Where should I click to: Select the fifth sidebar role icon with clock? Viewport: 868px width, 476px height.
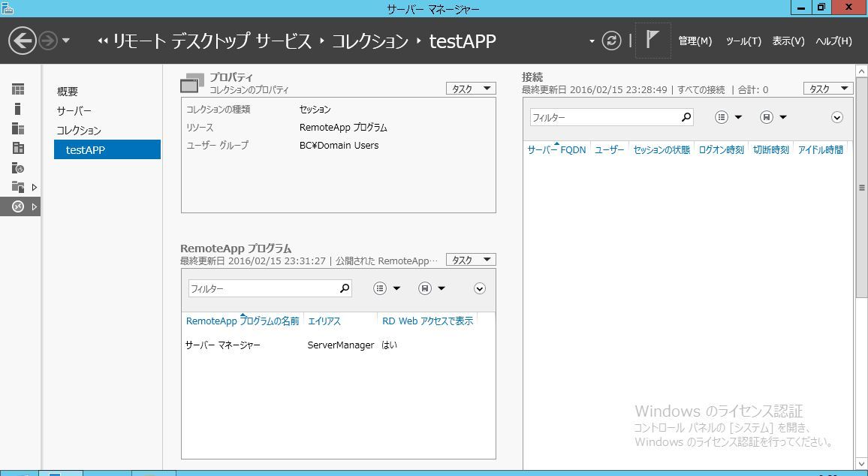click(x=18, y=167)
